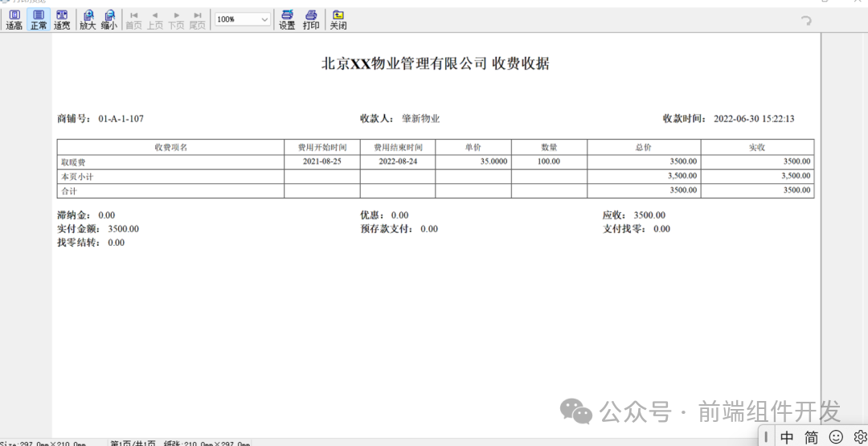Viewport: 868px width, 446px height.
Task: Go to first page with 首页
Action: 133,20
